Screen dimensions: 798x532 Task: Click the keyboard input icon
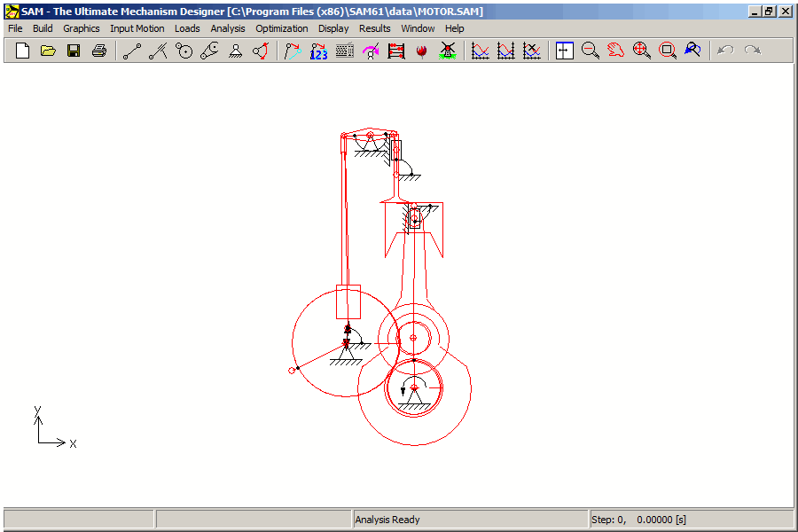(x=345, y=51)
